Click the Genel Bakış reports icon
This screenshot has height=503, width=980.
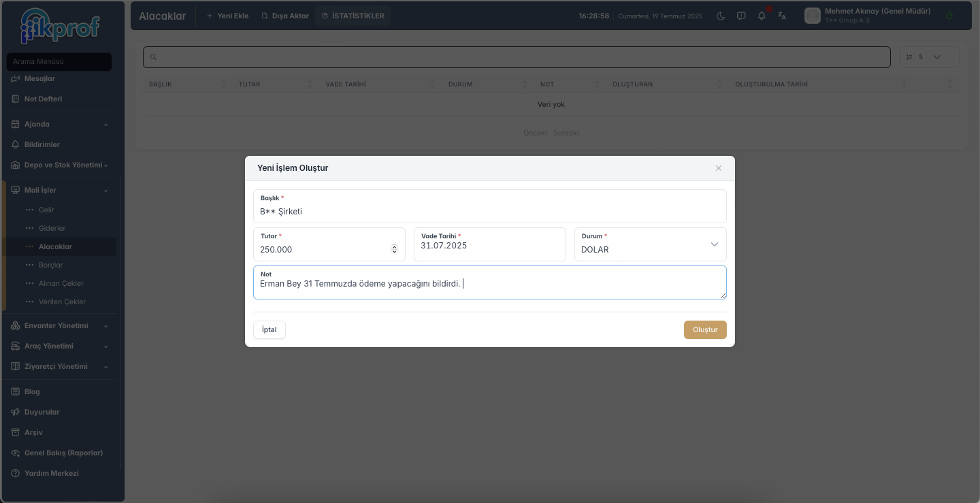[16, 453]
